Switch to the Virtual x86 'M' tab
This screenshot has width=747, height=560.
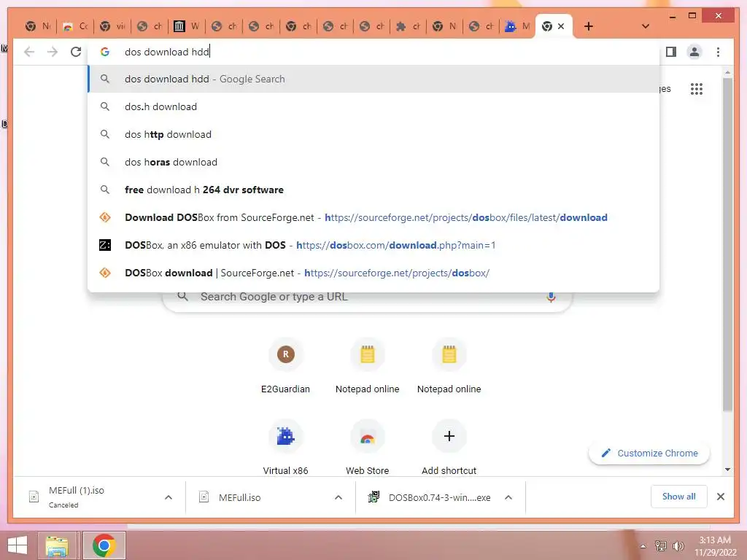(x=517, y=26)
